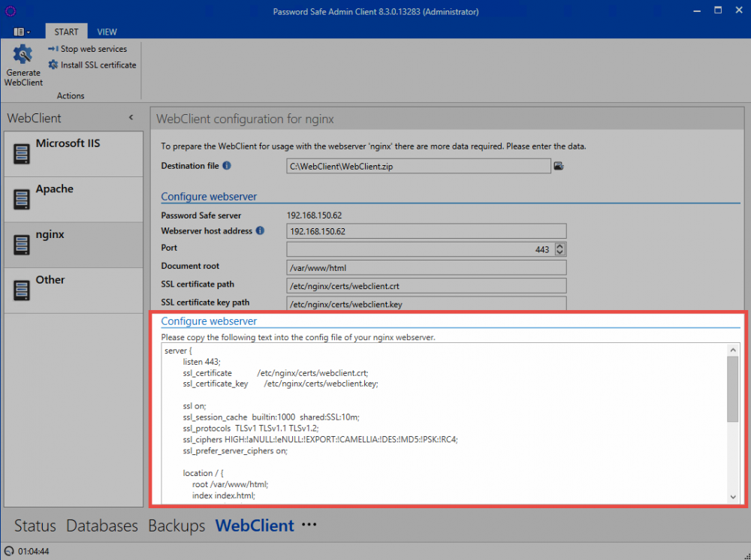
Task: Click the session timer icon in status bar
Action: [9, 551]
